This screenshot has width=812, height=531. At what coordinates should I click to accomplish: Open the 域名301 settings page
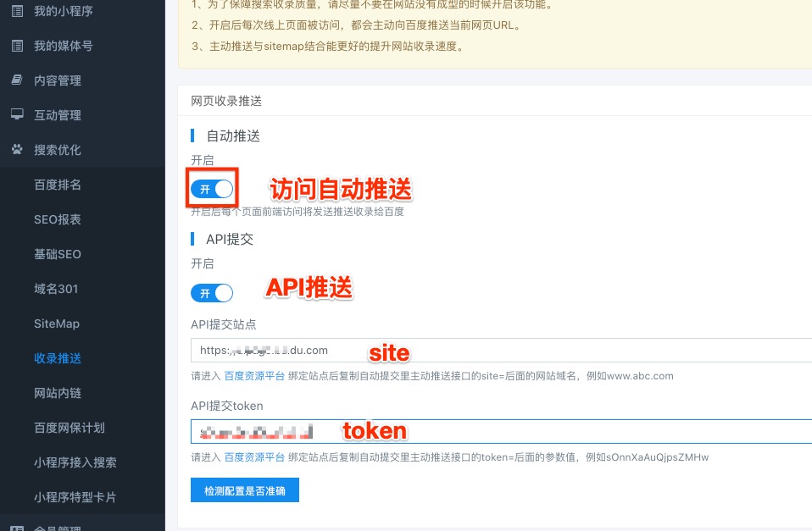tap(56, 289)
